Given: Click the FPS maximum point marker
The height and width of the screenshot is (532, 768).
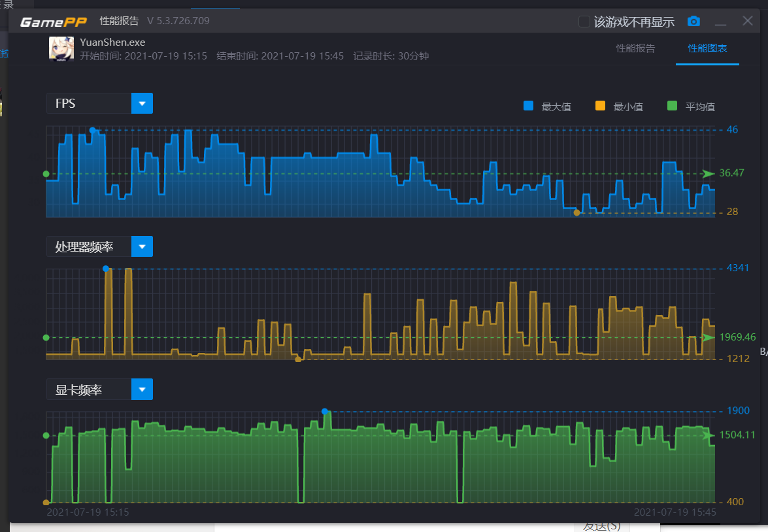Looking at the screenshot, I should 93,130.
